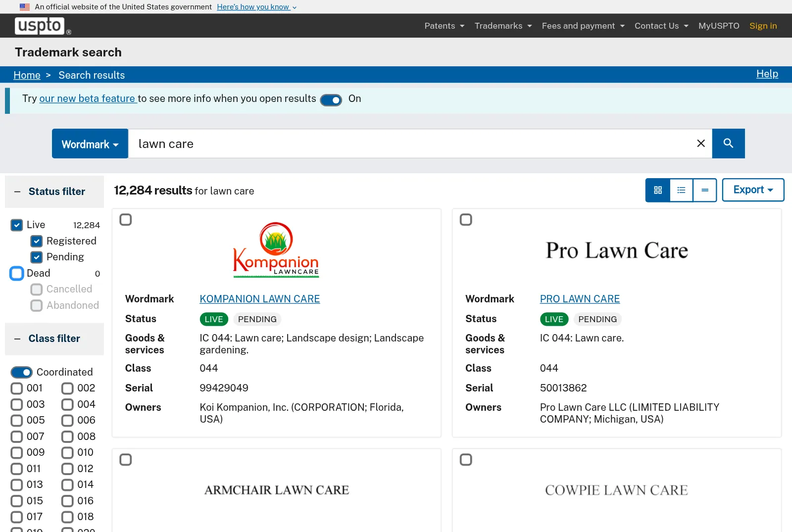Screen dimensions: 792x532
Task: Expand Fees and payment menu
Action: 583,26
